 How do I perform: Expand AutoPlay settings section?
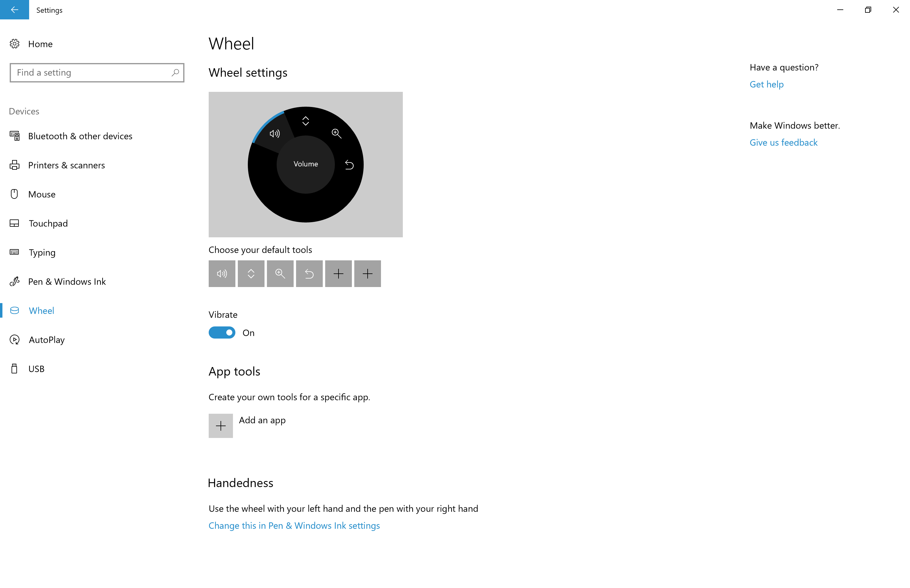click(46, 339)
